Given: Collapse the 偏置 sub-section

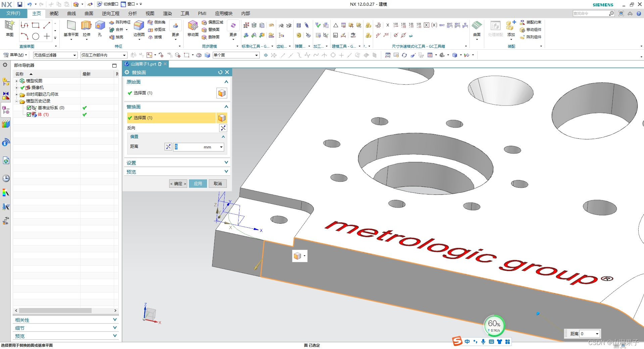Looking at the screenshot, I should (223, 137).
